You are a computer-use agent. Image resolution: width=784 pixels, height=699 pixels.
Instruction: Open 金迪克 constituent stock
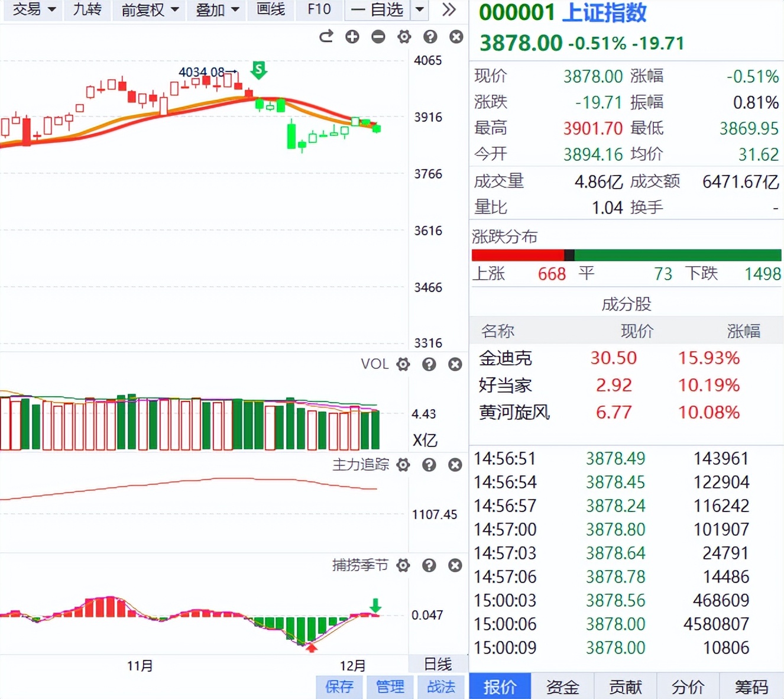506,358
